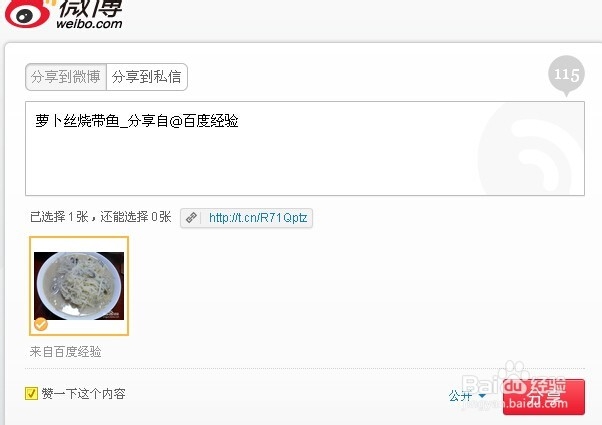
Task: Switch to 分享到微博 tab
Action: [66, 77]
